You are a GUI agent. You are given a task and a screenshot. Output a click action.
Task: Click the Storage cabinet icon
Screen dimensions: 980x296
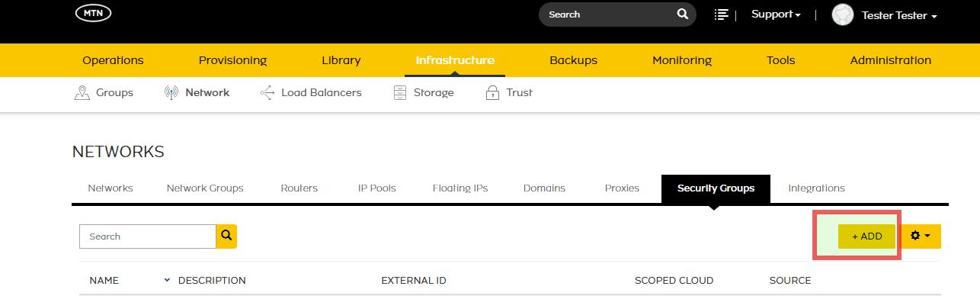pos(400,93)
